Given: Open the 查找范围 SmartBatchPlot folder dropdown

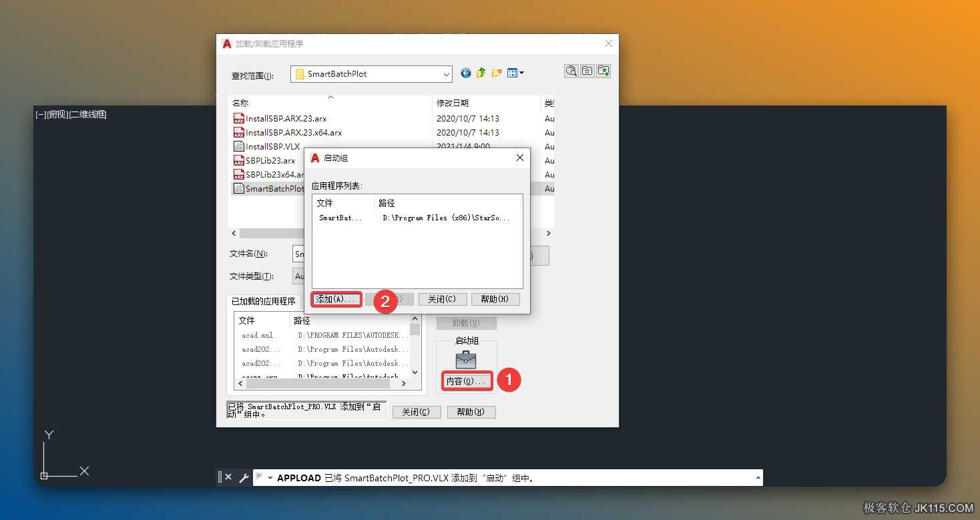Looking at the screenshot, I should tap(371, 74).
